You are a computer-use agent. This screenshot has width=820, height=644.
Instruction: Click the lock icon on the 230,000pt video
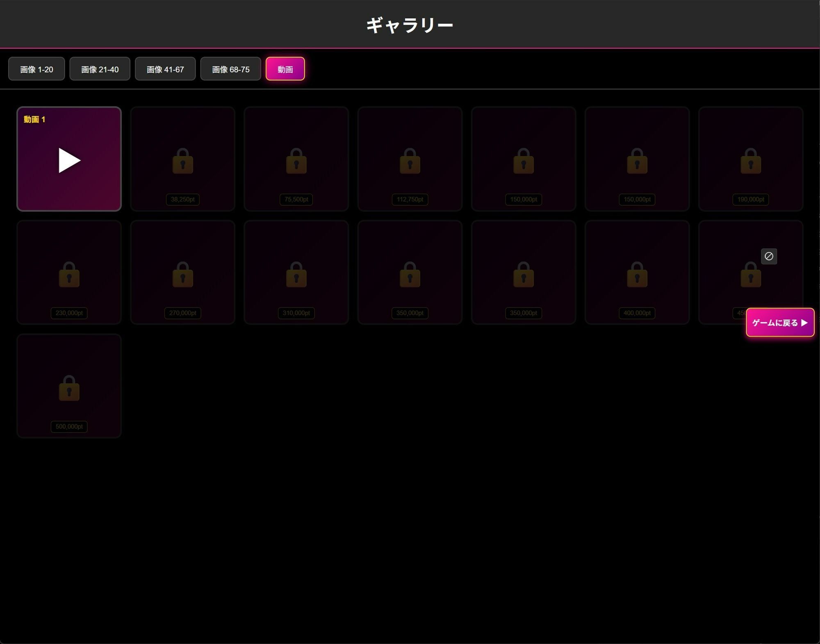point(69,275)
